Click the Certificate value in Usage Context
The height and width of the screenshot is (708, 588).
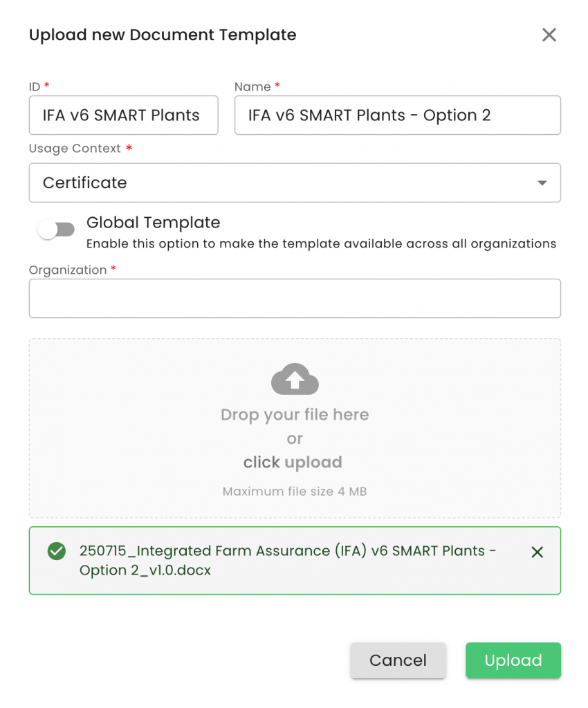85,183
